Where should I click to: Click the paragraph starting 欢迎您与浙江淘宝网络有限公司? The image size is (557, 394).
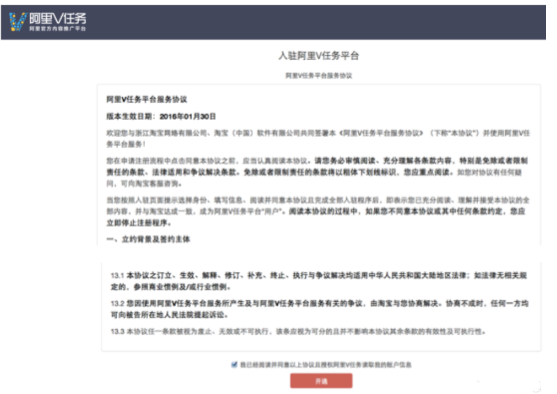click(318, 139)
